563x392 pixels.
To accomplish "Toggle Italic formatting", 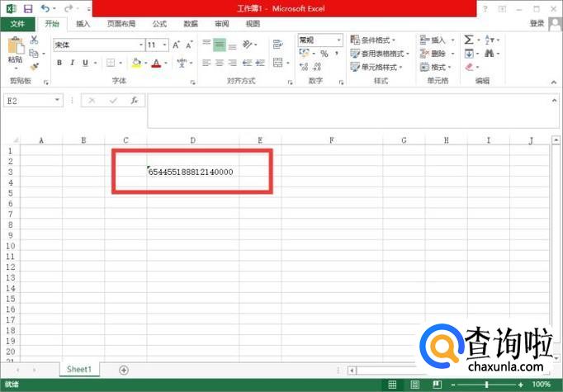I will tap(72, 63).
